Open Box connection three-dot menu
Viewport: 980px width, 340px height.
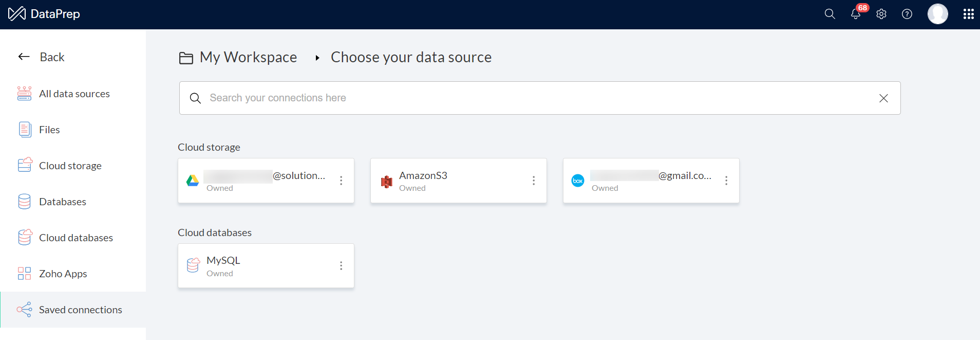point(726,181)
